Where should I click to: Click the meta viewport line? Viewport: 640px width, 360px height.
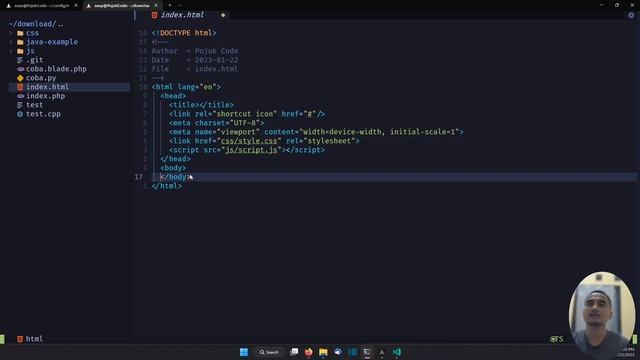coord(316,132)
